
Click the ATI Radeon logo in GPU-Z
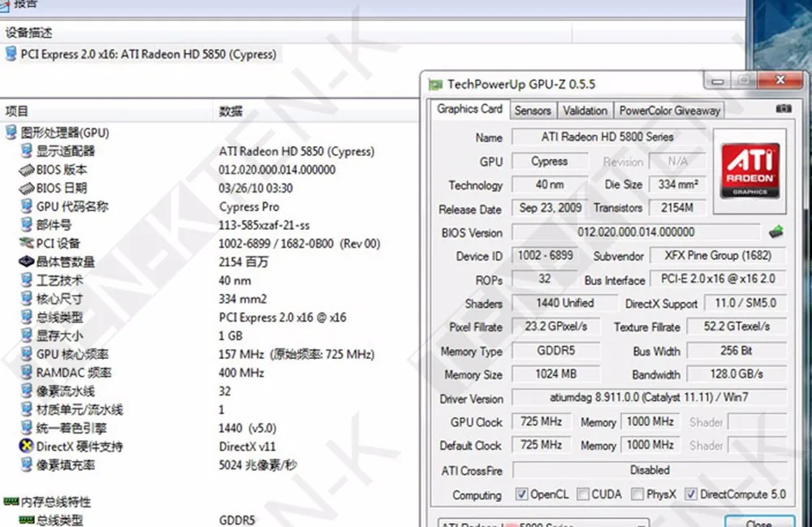click(749, 171)
